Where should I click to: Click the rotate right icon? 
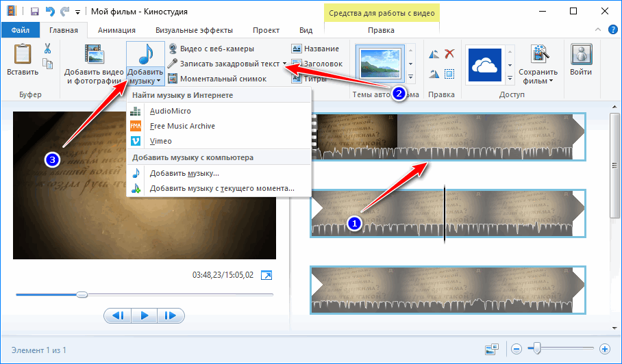click(x=434, y=74)
